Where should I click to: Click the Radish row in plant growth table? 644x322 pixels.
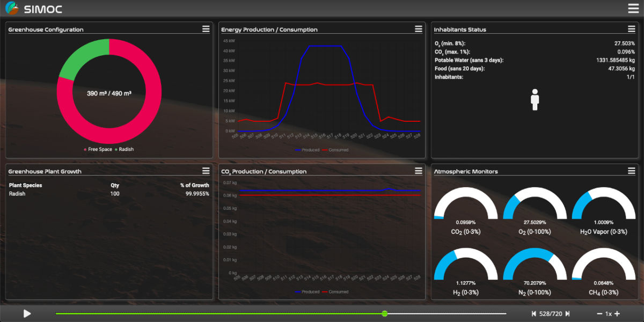pyautogui.click(x=107, y=194)
